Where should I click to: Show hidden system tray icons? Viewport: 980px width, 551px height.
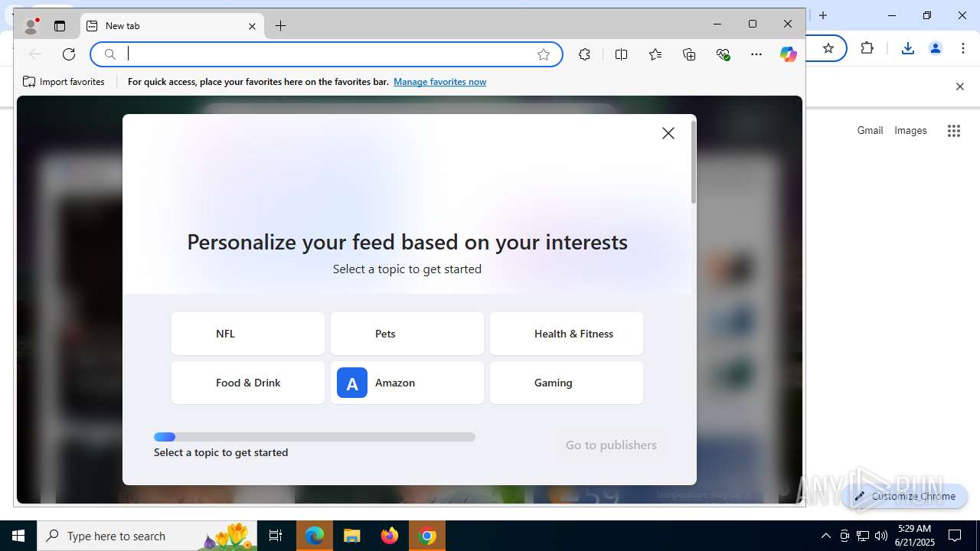tap(825, 536)
